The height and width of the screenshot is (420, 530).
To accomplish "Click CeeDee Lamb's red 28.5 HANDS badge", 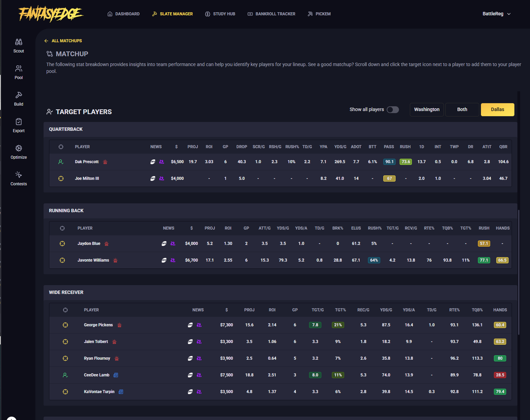I will pyautogui.click(x=500, y=375).
